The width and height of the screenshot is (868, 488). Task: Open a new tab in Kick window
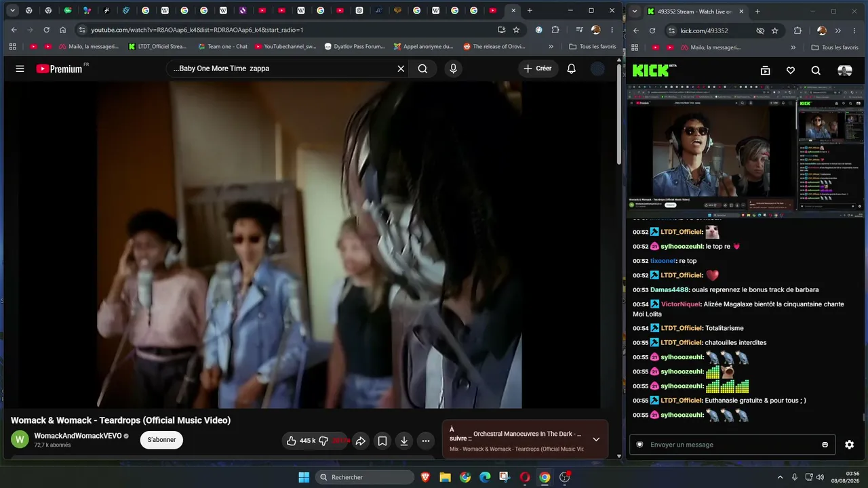757,12
